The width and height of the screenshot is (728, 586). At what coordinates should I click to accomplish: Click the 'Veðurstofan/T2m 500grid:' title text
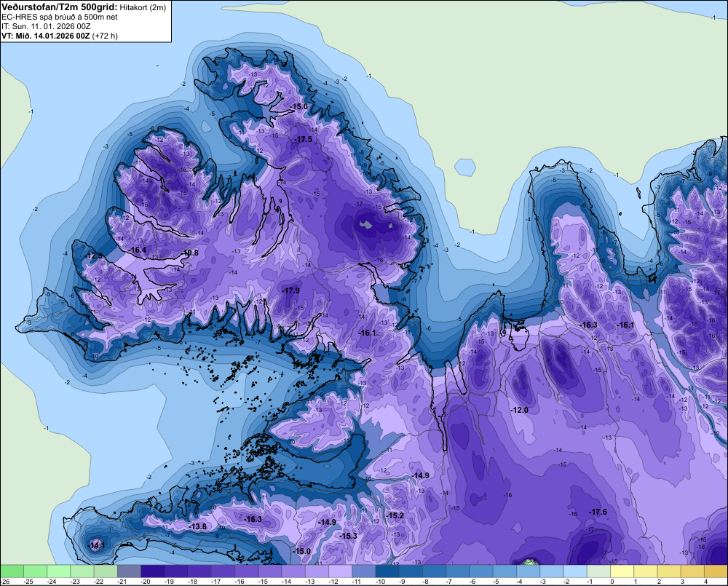click(x=60, y=7)
